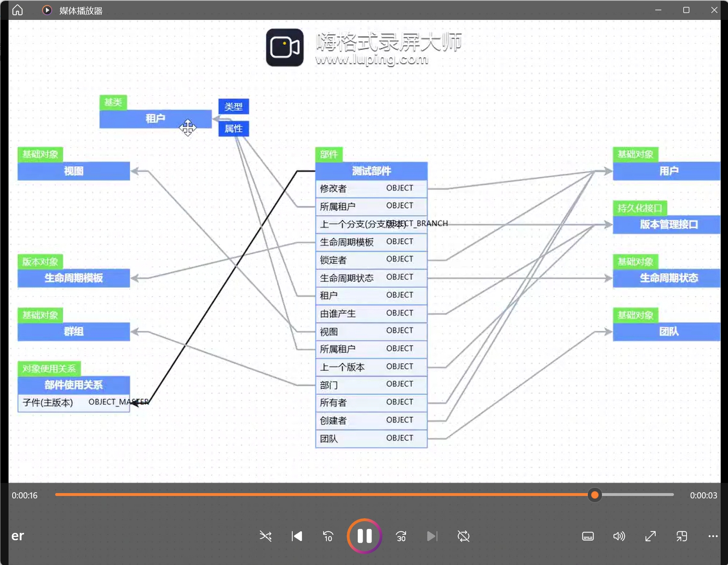
Task: Click the 子件(主版本) row
Action: pyautogui.click(x=74, y=403)
